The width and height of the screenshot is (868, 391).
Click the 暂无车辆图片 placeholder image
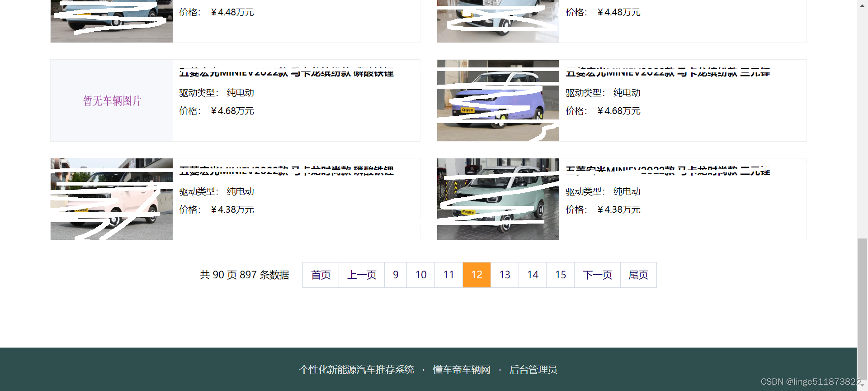click(x=112, y=100)
